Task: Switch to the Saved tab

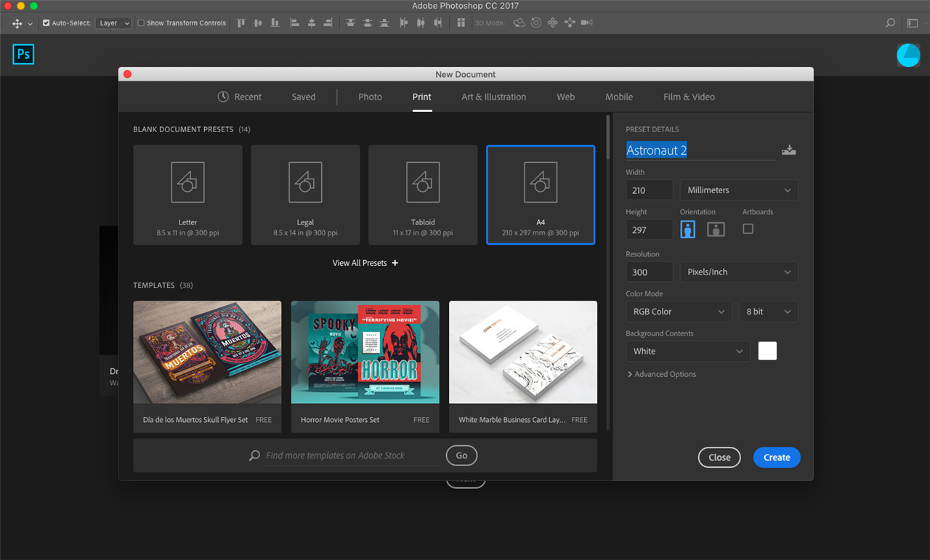Action: (304, 97)
